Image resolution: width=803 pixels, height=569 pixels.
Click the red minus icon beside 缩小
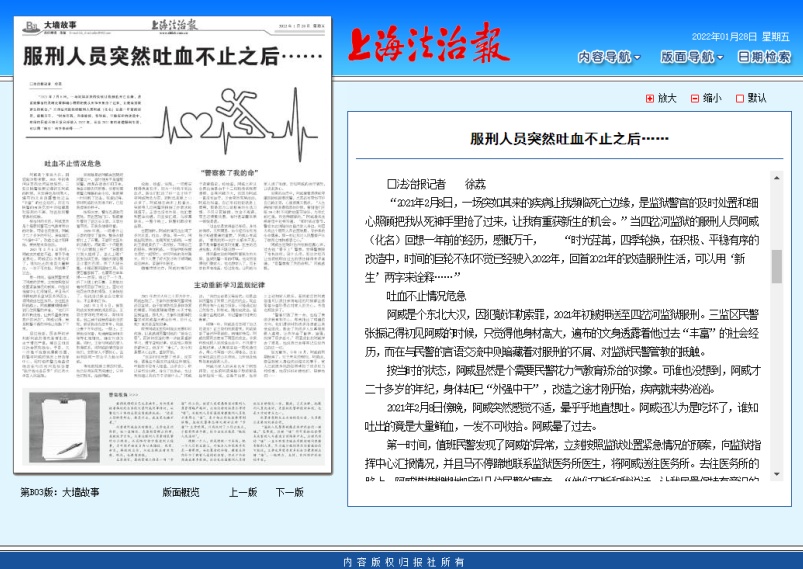click(695, 98)
